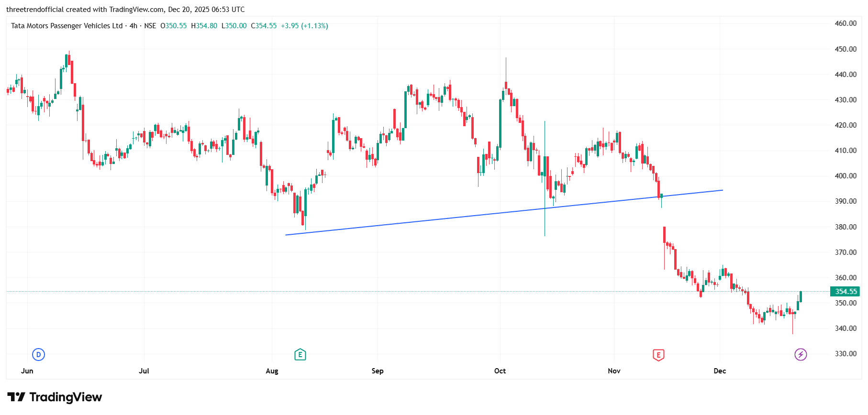
Task: Click the symbol name Tata Motors Passenger Vehicles Ltd
Action: point(67,26)
